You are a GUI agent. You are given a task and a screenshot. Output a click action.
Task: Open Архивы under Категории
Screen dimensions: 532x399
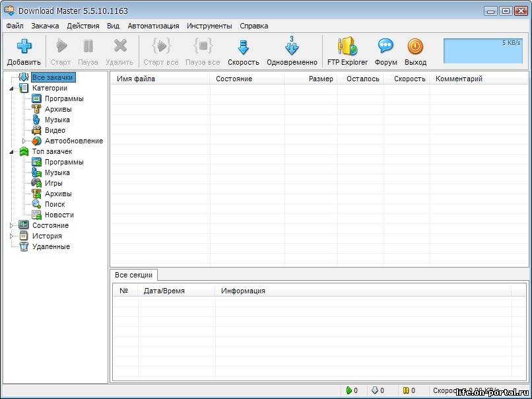click(x=58, y=109)
